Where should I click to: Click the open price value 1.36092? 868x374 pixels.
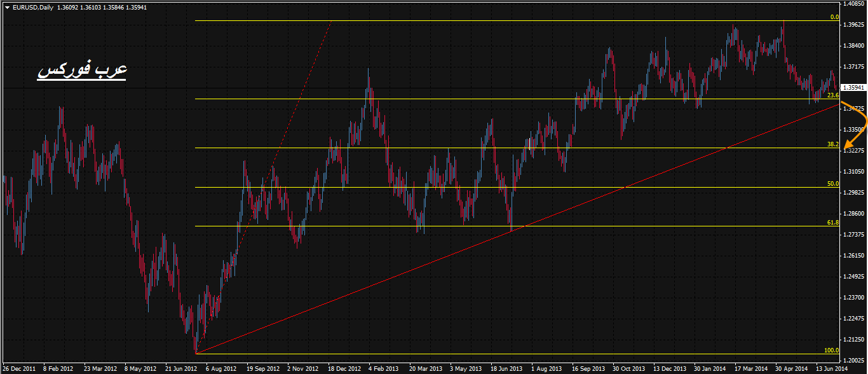tap(68, 7)
